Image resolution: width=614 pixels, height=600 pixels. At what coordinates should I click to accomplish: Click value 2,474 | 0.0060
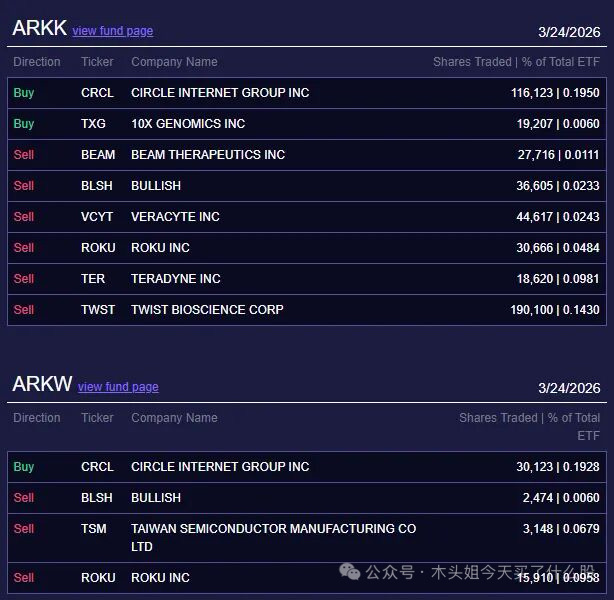click(x=561, y=498)
